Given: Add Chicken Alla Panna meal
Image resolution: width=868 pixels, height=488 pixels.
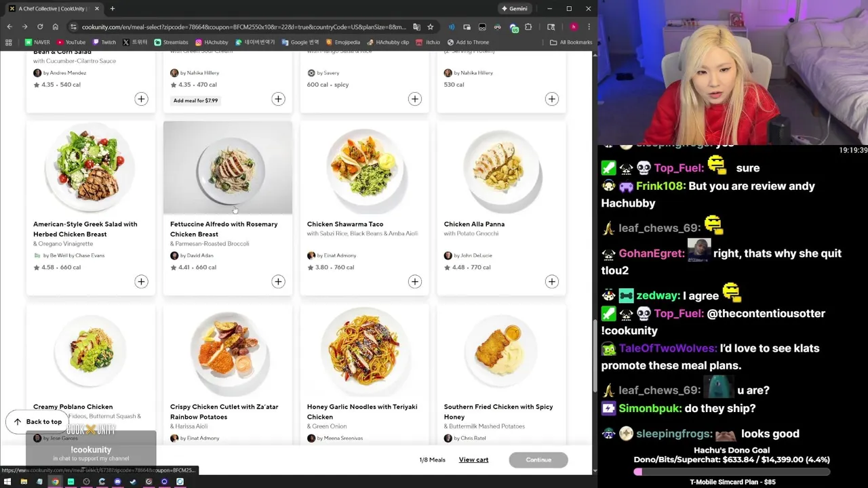Looking at the screenshot, I should [552, 281].
